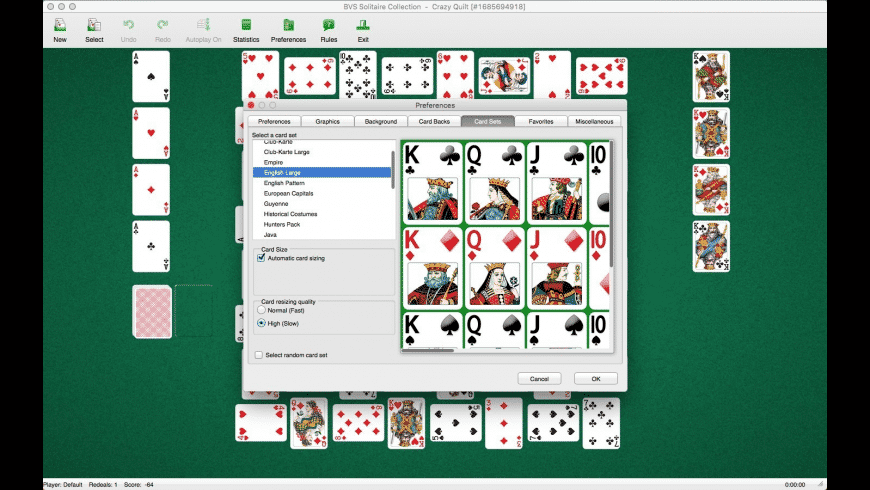
Task: Switch to the Background tab
Action: (381, 122)
